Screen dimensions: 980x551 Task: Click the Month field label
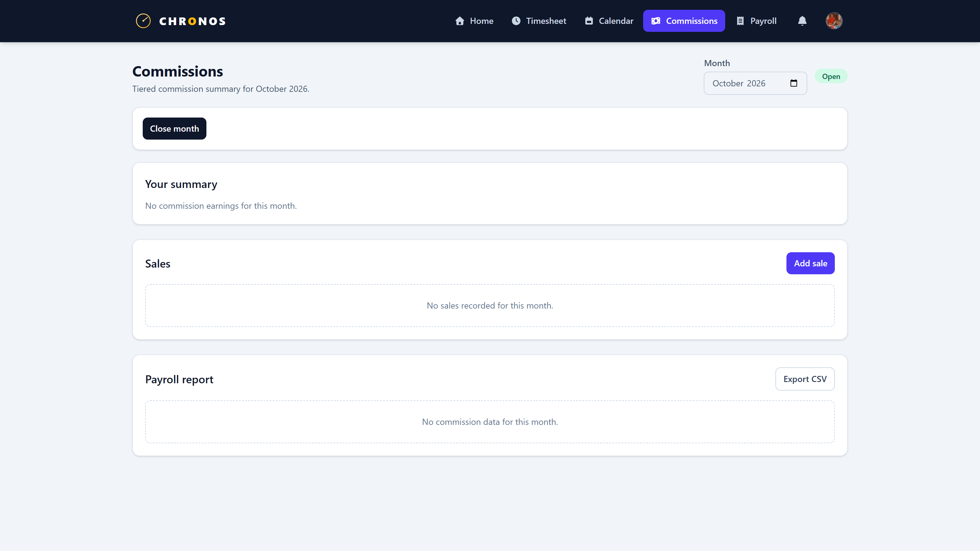[717, 63]
